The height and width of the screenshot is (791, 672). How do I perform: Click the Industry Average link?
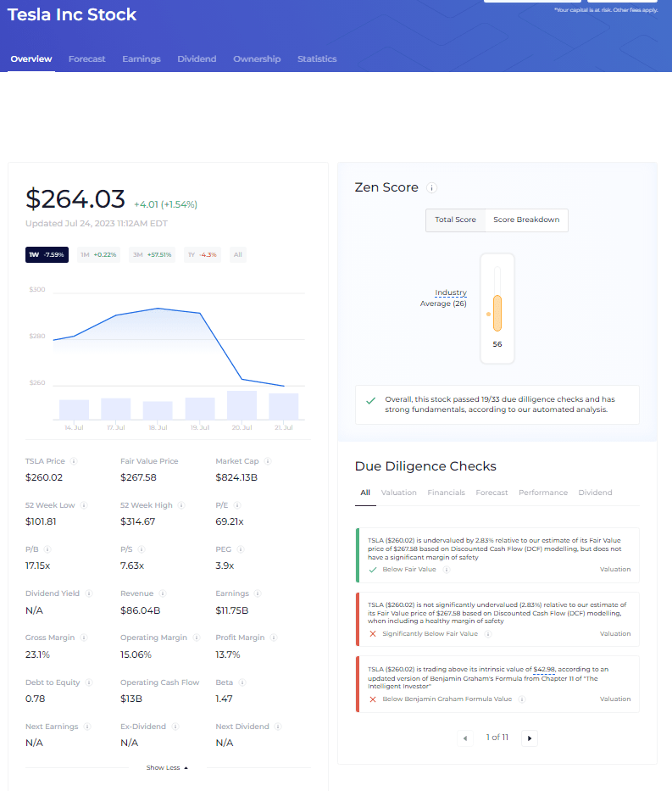coord(451,292)
